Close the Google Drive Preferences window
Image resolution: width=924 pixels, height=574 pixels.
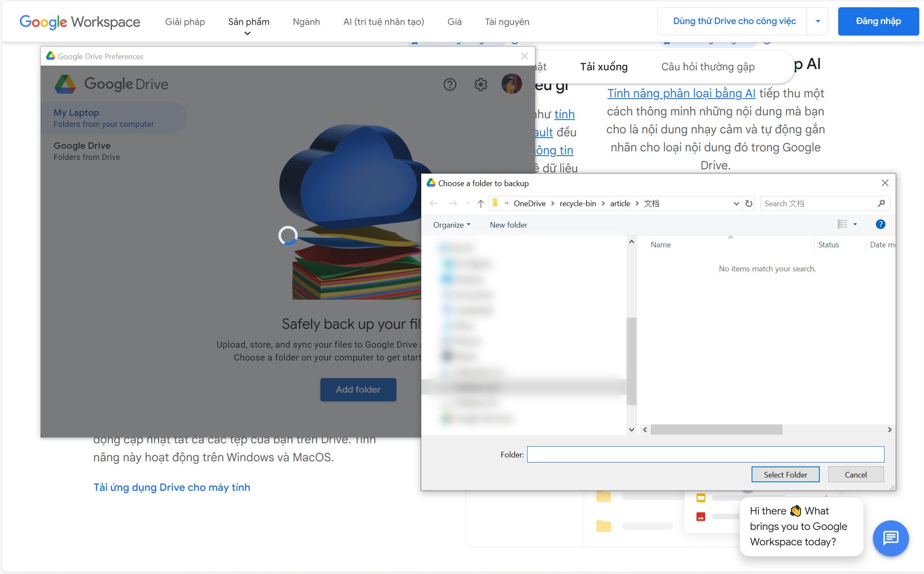tap(524, 56)
